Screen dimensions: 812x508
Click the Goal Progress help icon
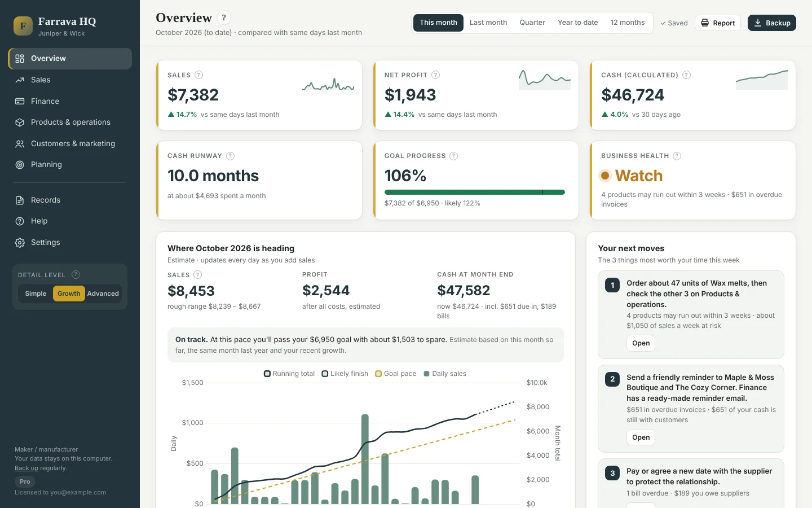[x=453, y=156]
